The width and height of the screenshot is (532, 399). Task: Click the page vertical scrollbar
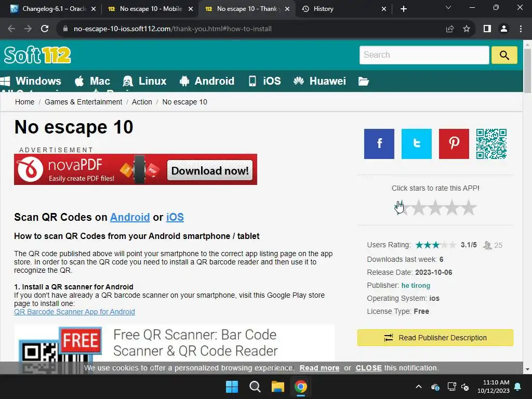[527, 71]
